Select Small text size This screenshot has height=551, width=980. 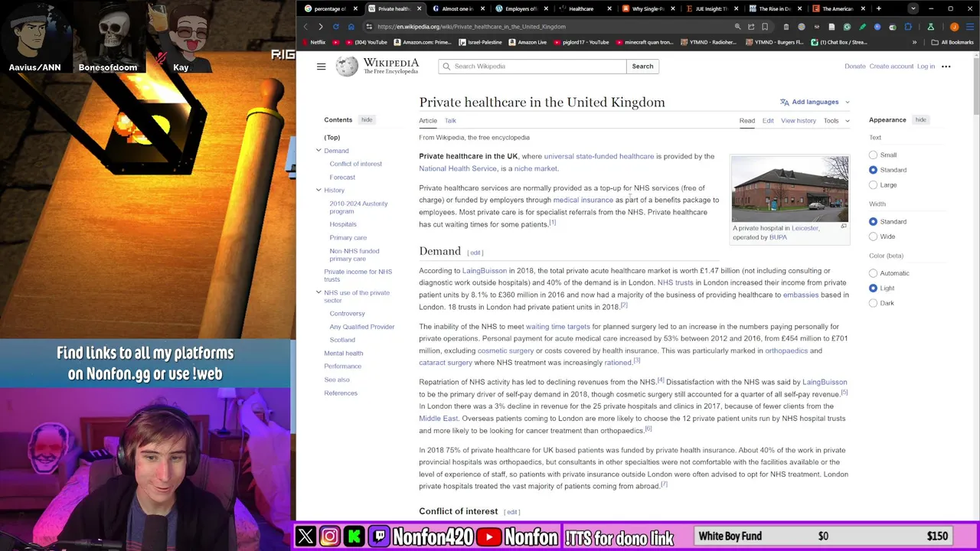pos(873,155)
